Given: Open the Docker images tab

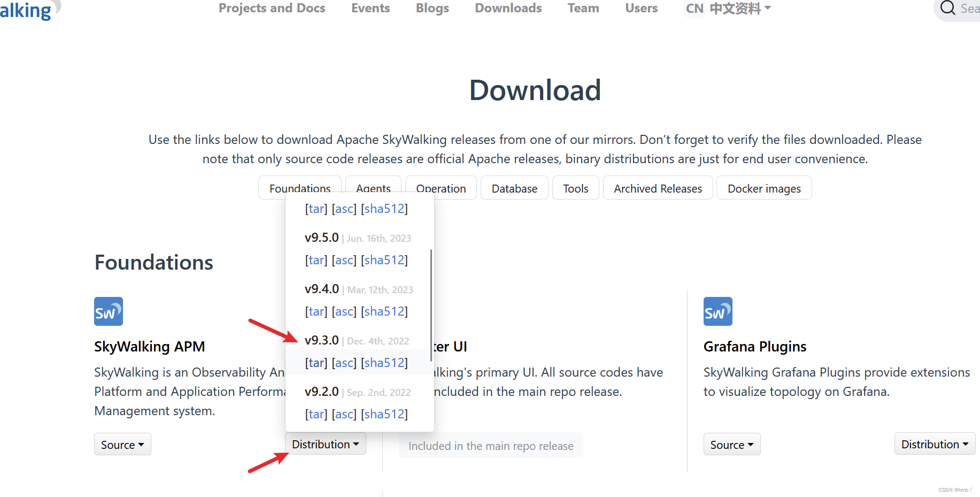Looking at the screenshot, I should (764, 188).
